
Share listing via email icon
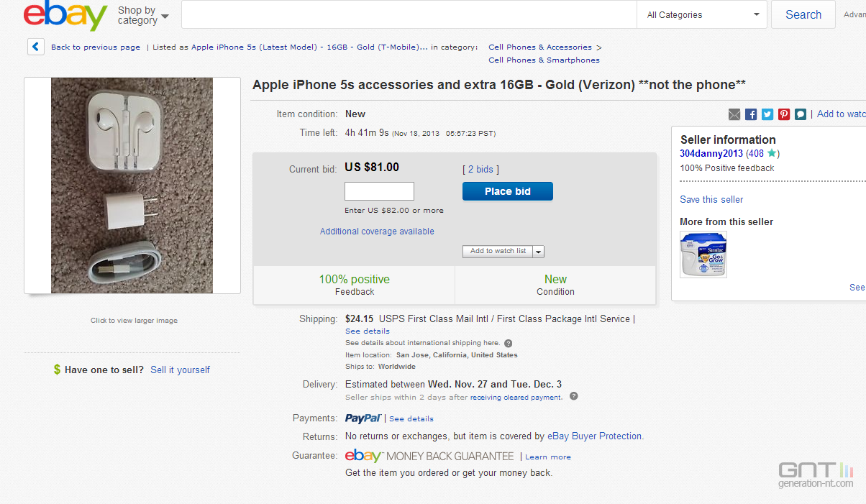(x=734, y=114)
